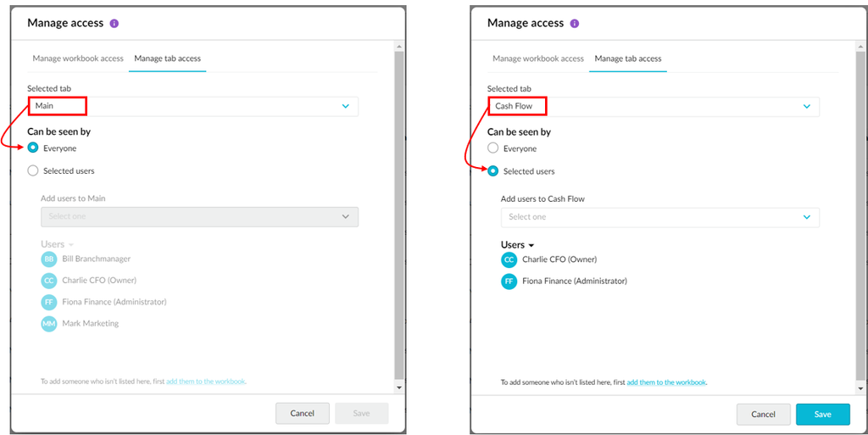Click the purple info icon in the Cash Flow dialog
This screenshot has width=868, height=435.
575,24
